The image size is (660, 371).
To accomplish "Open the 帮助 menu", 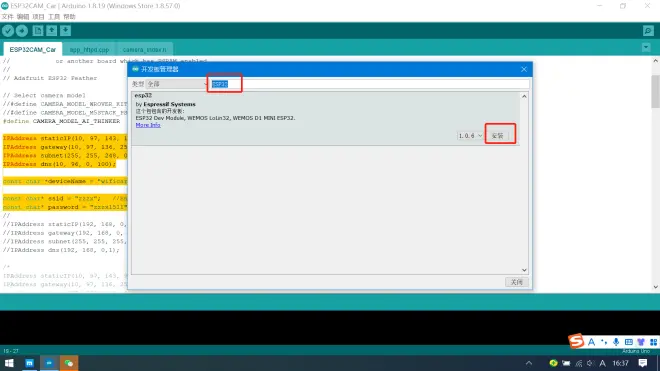I will 69,17.
